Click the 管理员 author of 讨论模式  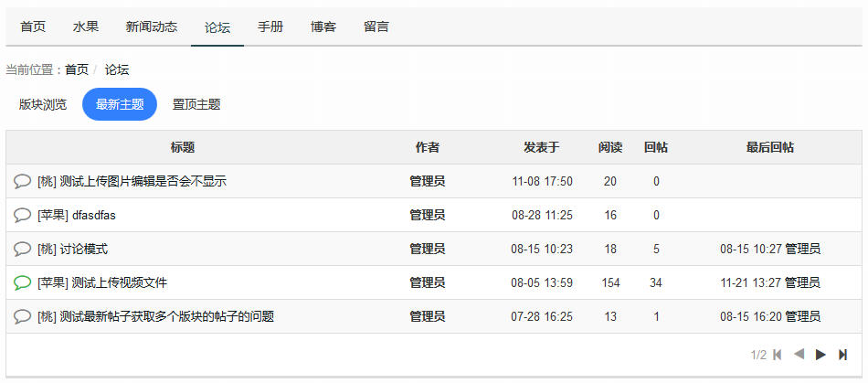(427, 249)
